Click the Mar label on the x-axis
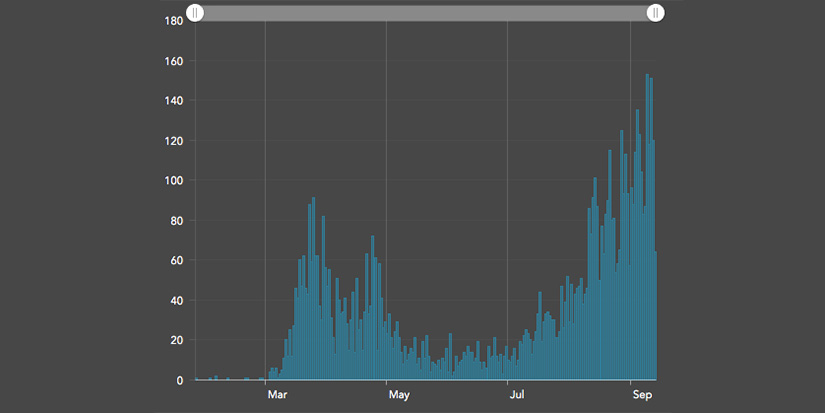 click(277, 395)
